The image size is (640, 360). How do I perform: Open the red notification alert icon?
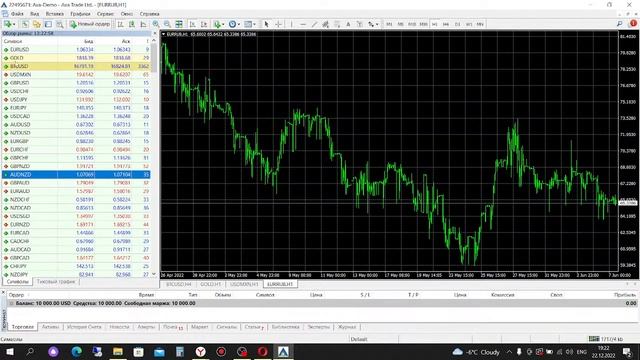tap(633, 24)
